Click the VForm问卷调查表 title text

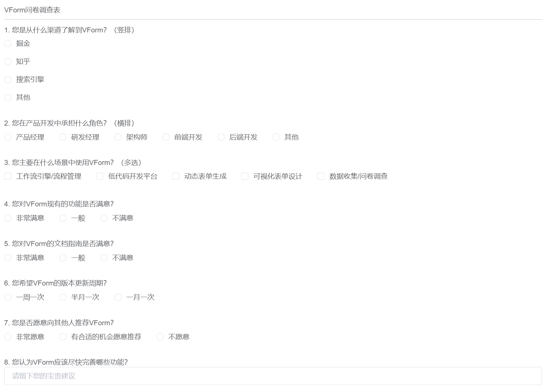(32, 10)
